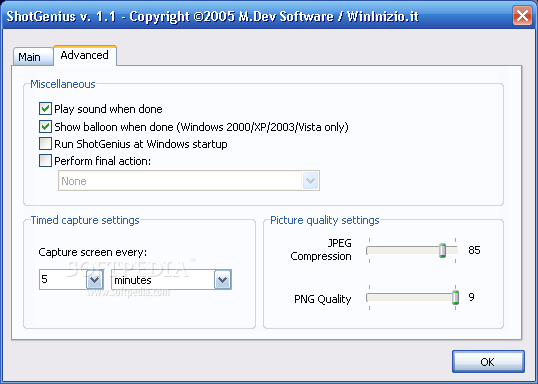Click the OK button
The height and width of the screenshot is (384, 538).
(488, 362)
